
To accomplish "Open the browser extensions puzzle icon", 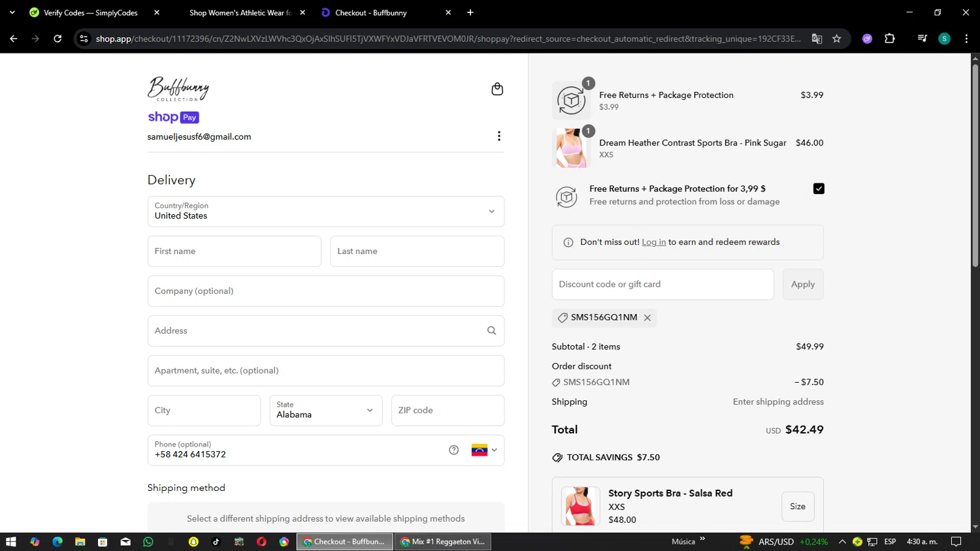I will coord(889,39).
